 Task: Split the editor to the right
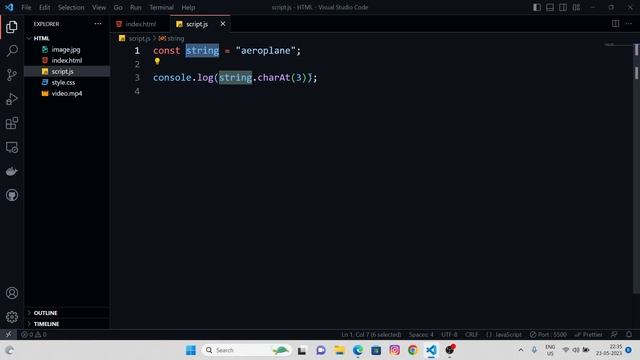(x=616, y=24)
